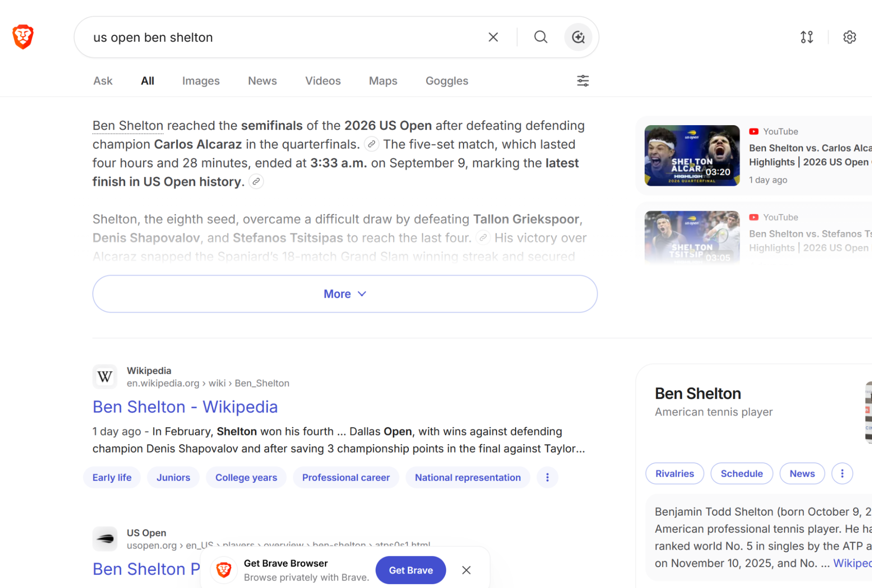Click the Wikipedia W favicon
Screen dimensions: 872x588
(x=105, y=376)
